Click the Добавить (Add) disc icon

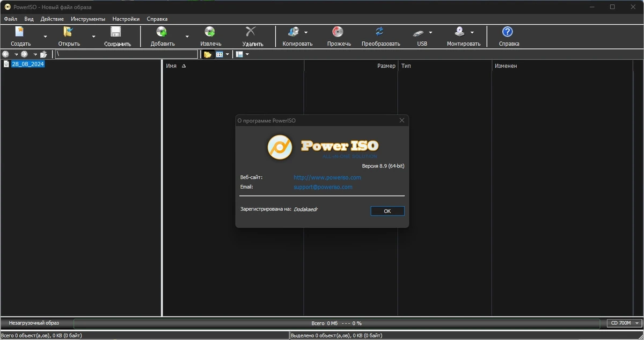(x=162, y=32)
